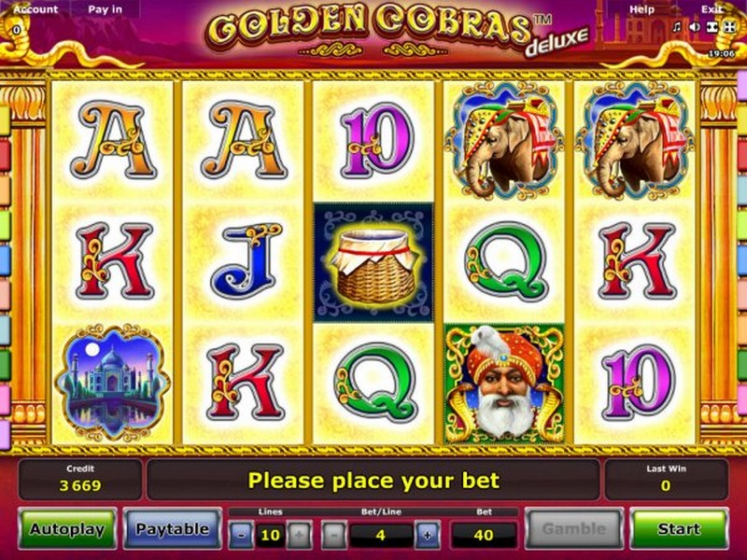Click the snake charmer symbol
Image resolution: width=747 pixels, height=560 pixels.
pyautogui.click(x=504, y=384)
